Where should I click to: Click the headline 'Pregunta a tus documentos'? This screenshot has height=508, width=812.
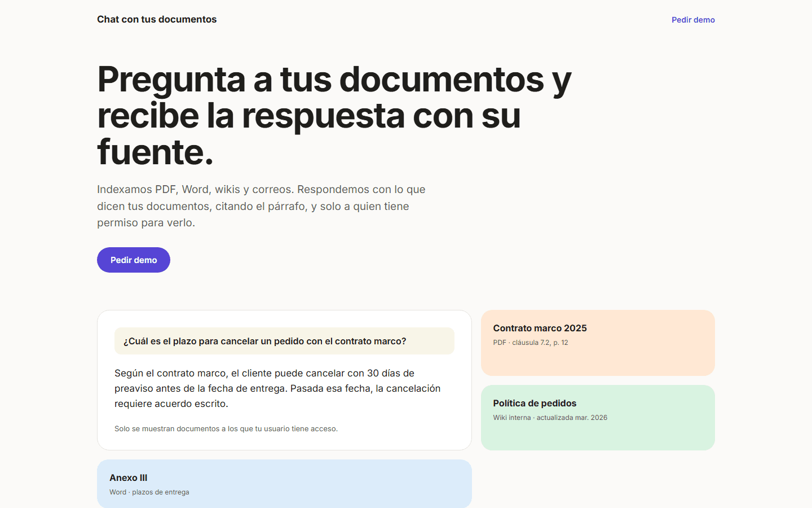tap(334, 115)
